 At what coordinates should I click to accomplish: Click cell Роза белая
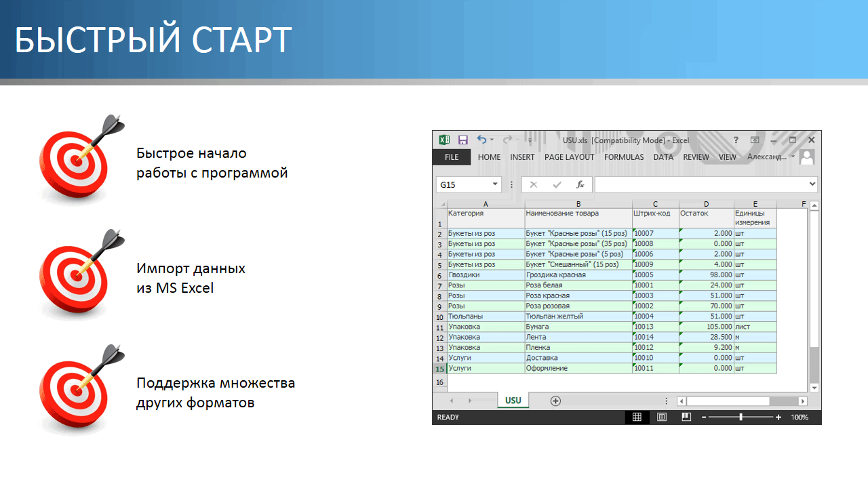click(578, 285)
